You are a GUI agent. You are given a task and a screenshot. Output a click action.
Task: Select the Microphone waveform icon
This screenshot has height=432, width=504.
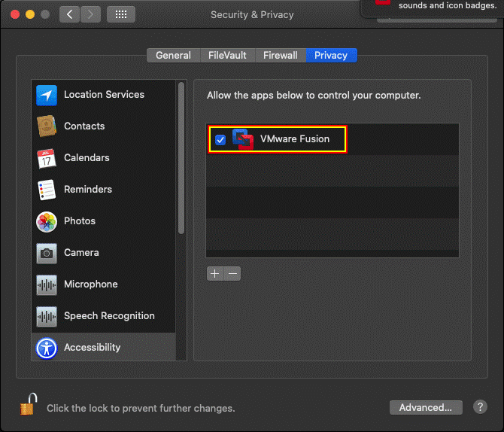(47, 284)
